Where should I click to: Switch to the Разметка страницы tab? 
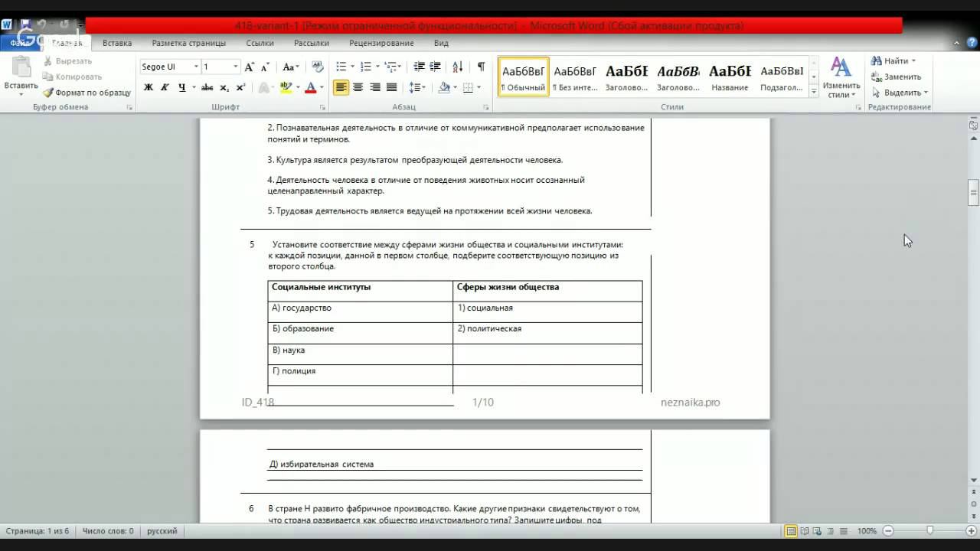(188, 43)
